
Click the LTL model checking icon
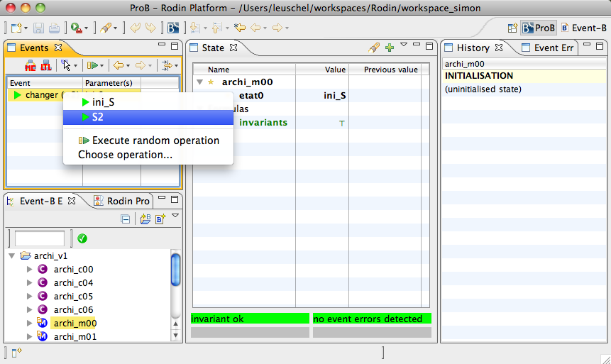pyautogui.click(x=45, y=66)
